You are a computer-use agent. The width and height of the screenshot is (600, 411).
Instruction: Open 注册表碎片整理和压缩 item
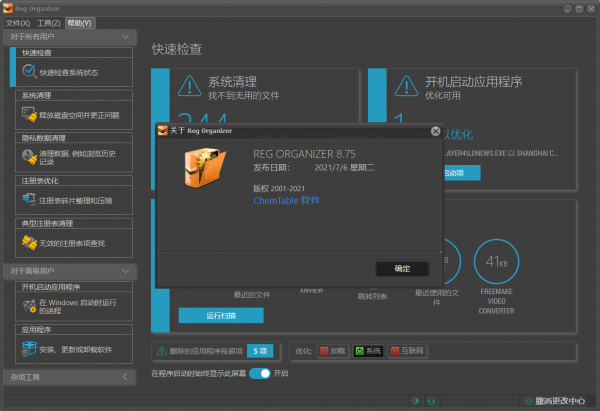click(76, 201)
